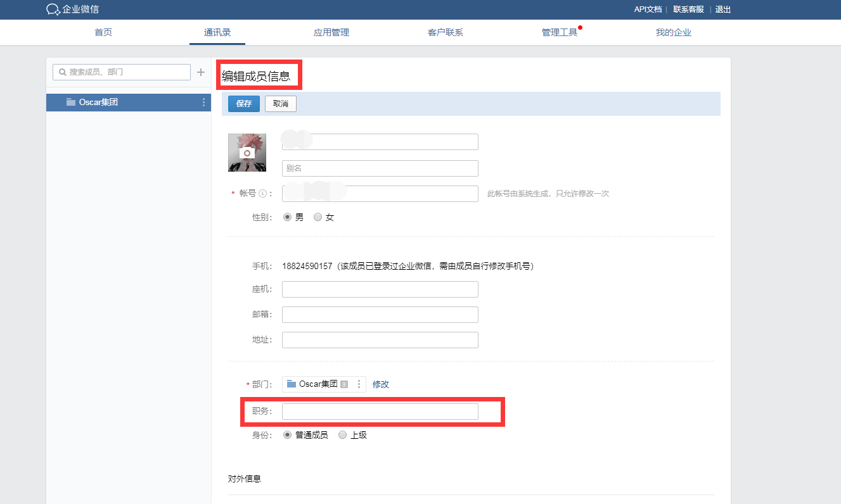Screen dimensions: 841x504
Task: Open the API文档 link
Action: 648,9
